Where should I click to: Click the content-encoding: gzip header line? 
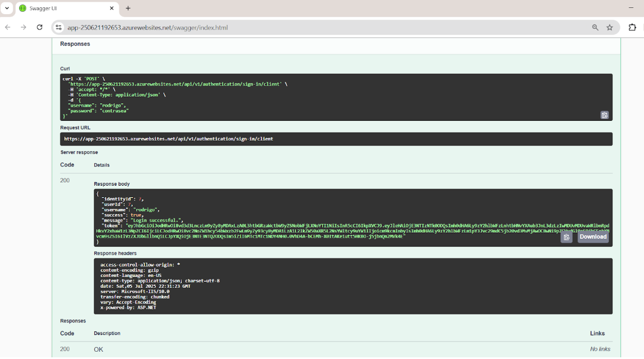pyautogui.click(x=129, y=270)
